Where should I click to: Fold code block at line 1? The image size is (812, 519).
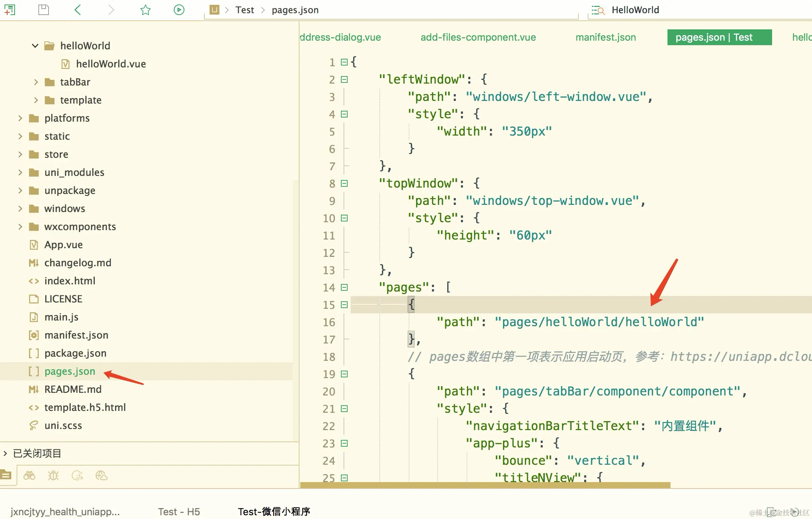pos(344,62)
